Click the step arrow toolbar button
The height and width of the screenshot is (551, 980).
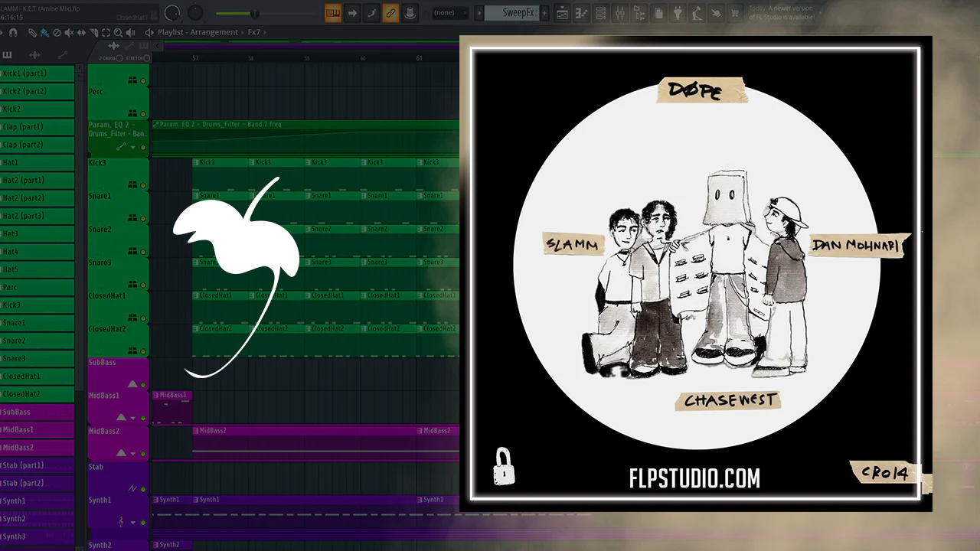[352, 12]
